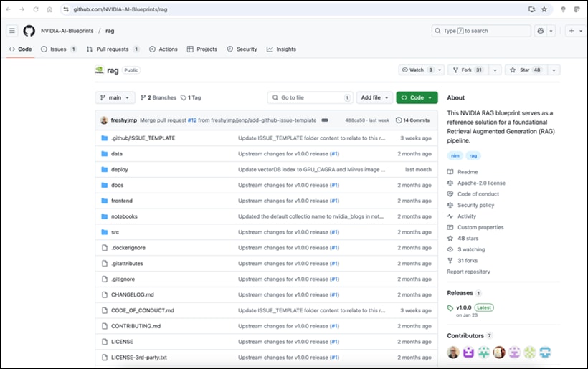Open the main branch dropdown

[x=115, y=97]
